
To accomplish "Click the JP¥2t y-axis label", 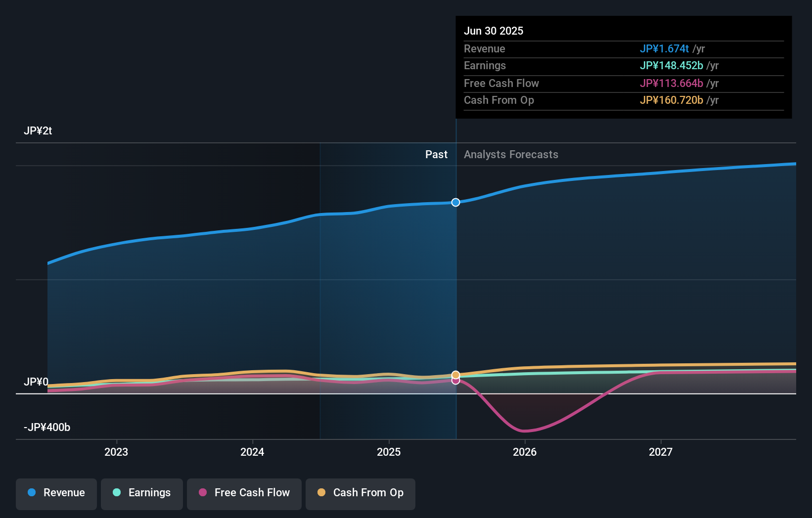I will 38,131.
